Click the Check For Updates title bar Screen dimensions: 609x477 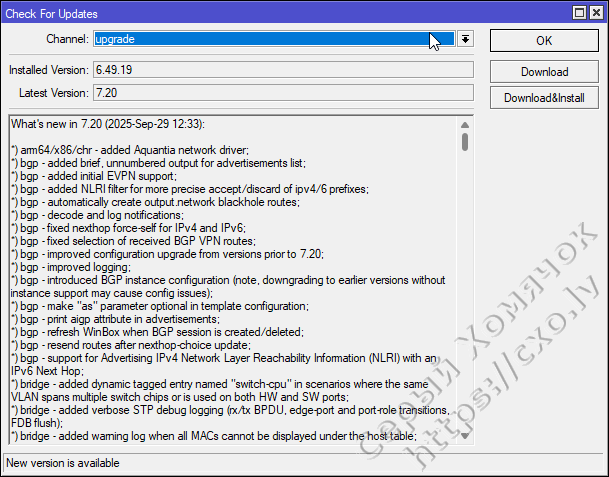coord(250,11)
